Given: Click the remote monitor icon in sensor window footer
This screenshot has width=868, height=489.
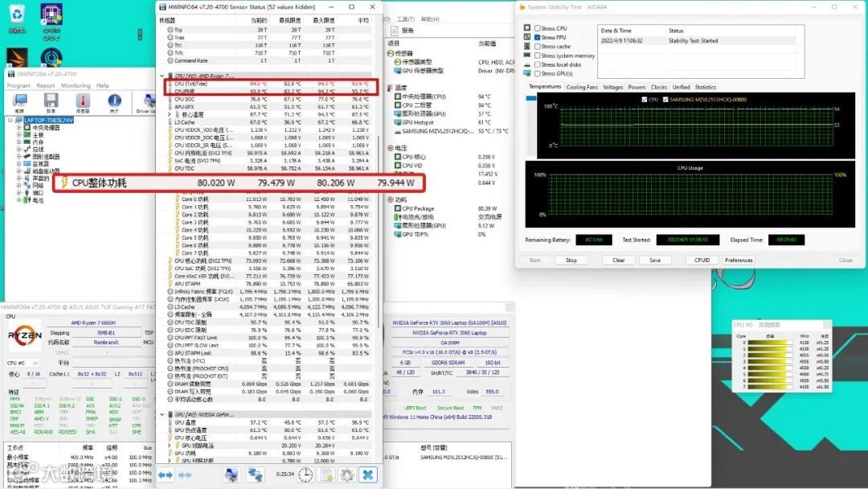Looking at the screenshot, I should [231, 475].
